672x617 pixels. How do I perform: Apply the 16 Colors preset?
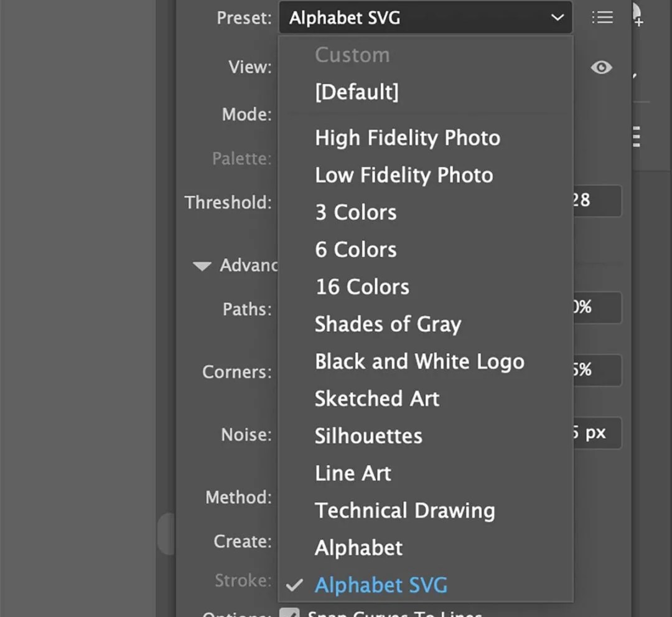(362, 287)
